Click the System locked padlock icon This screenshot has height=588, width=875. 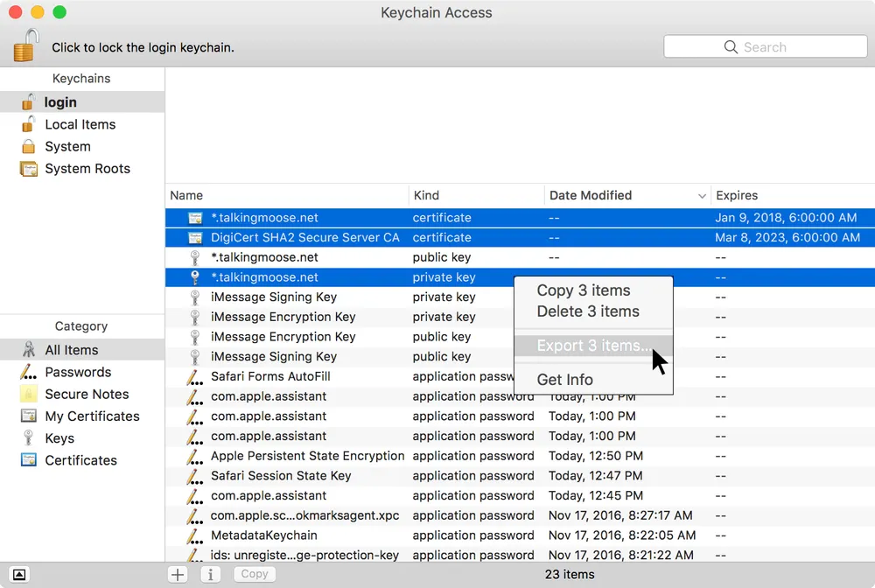29,147
